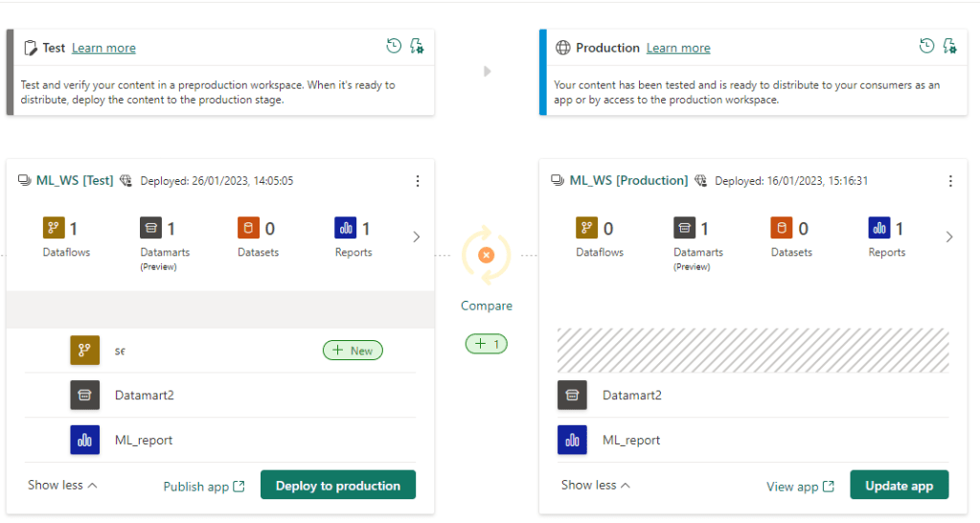Select ML_report in the Test workspace list
Image resolution: width=980 pixels, height=523 pixels.
click(144, 441)
